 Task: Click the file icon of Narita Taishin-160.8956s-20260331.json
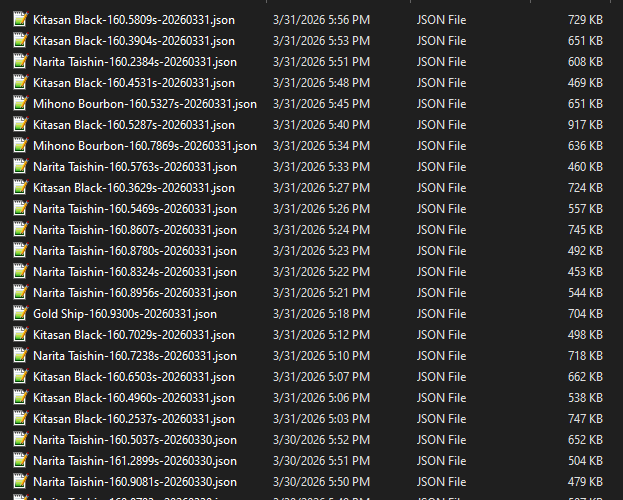coord(21,293)
